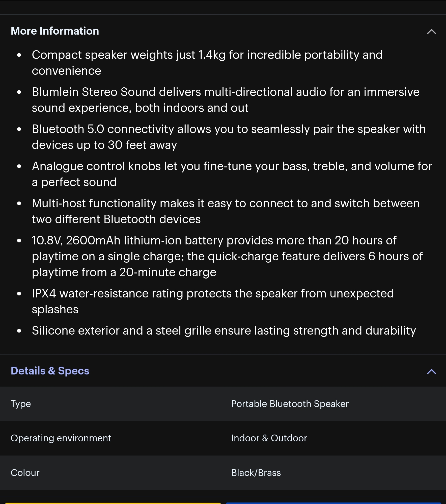Click the lithium-ion battery bullet text
The width and height of the screenshot is (446, 504).
tap(214, 241)
